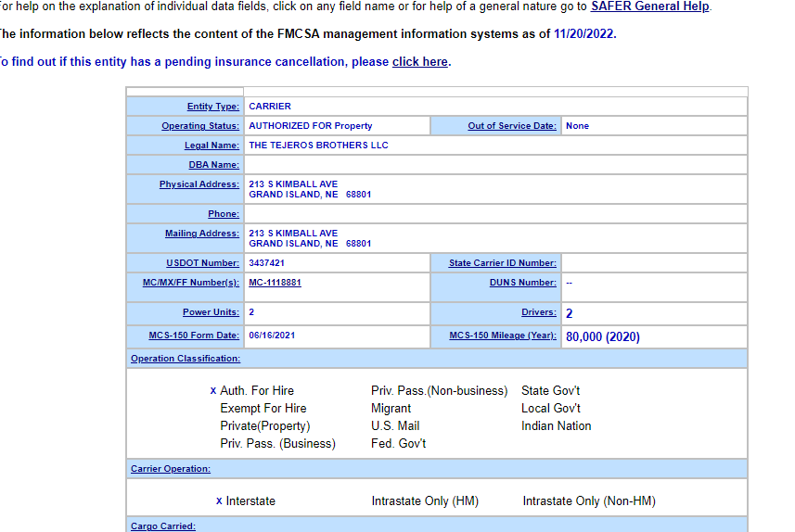Click the 'Local Gov't' classification
This screenshot has height=532, width=795.
(x=551, y=409)
